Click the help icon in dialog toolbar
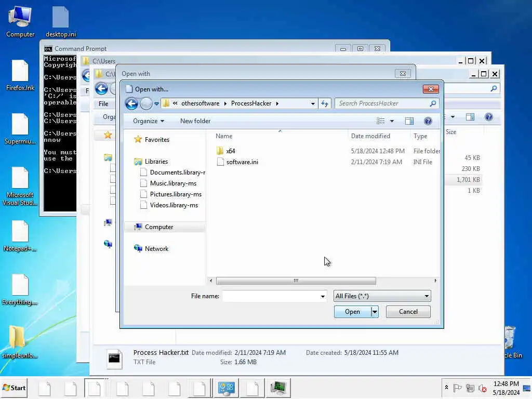 click(x=428, y=121)
